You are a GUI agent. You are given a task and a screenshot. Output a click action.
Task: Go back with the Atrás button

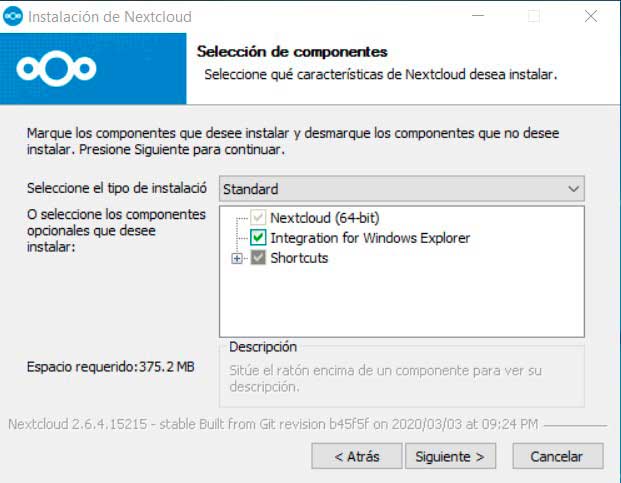click(x=357, y=456)
